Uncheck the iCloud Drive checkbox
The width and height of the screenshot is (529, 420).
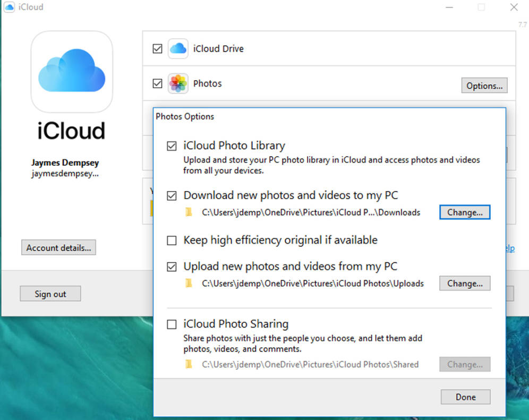pos(157,48)
